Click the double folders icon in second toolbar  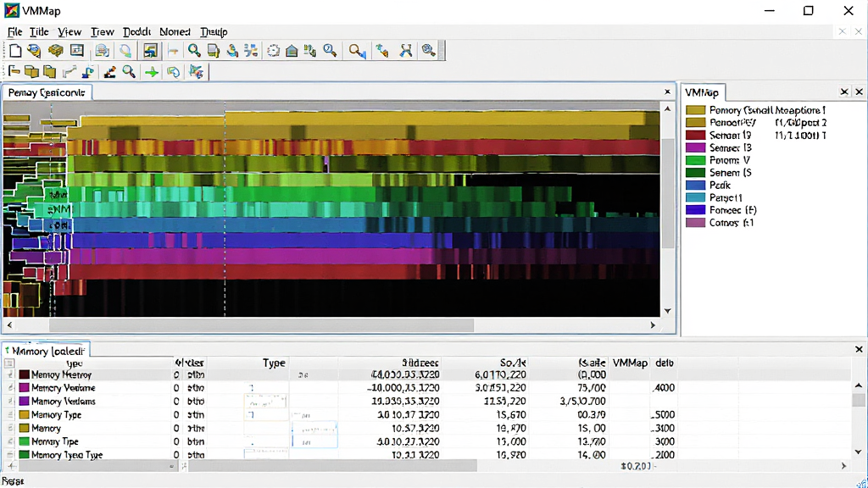(x=32, y=72)
